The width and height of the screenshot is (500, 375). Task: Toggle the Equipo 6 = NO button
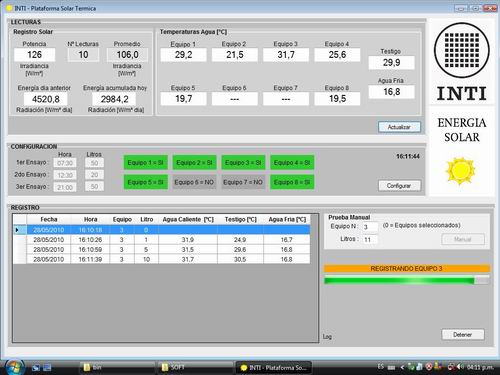(x=194, y=182)
